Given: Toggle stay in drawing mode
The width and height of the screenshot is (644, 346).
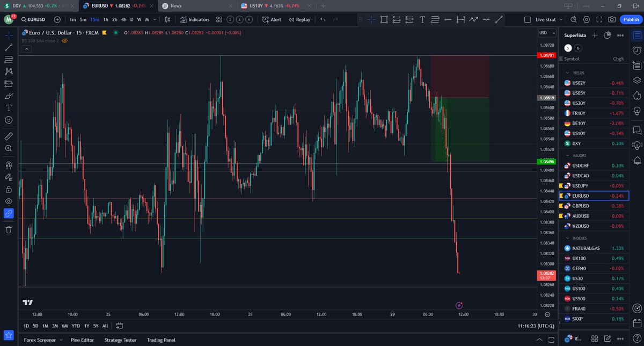Looking at the screenshot, I should pyautogui.click(x=9, y=177).
